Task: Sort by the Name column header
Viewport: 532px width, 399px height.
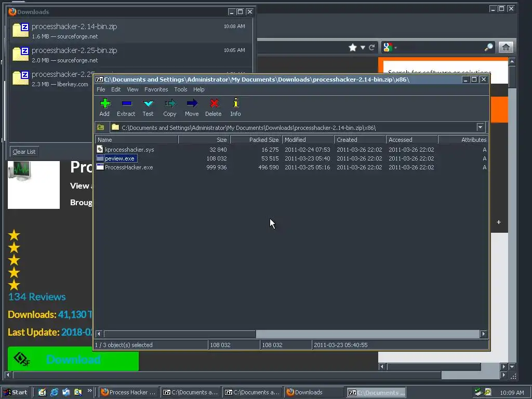Action: pyautogui.click(x=137, y=139)
